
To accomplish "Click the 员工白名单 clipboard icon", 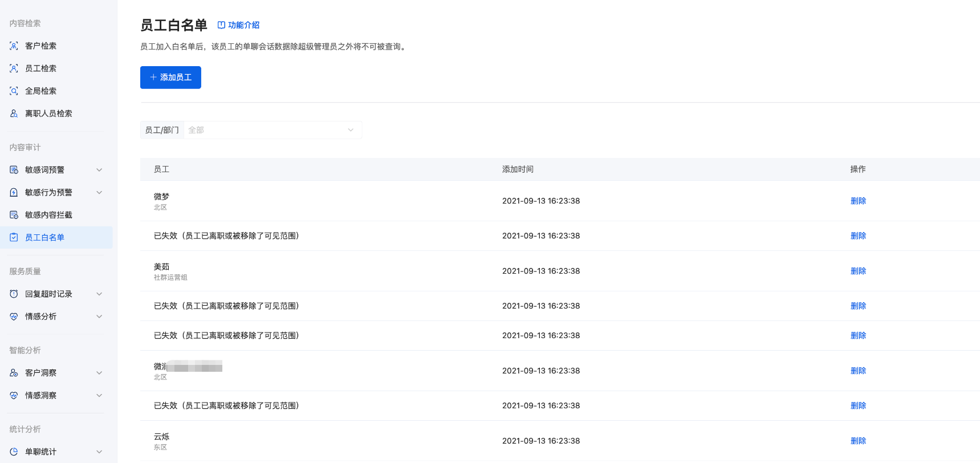I will pos(14,237).
